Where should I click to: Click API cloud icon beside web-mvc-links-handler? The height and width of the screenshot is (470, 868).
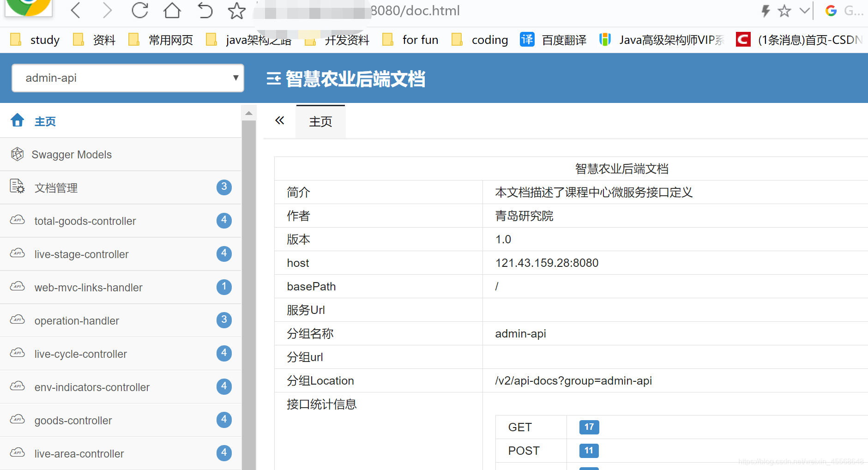point(18,286)
